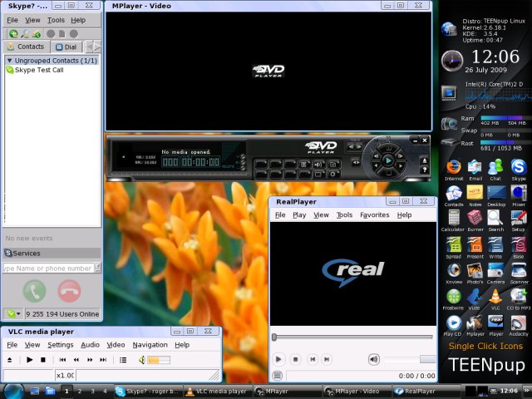Launch the CD to MP3 tool

pyautogui.click(x=518, y=298)
